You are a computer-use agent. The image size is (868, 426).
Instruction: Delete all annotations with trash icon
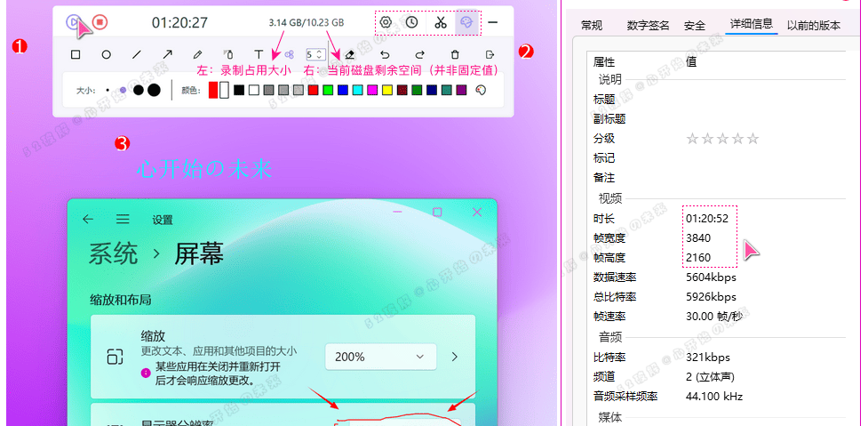coord(455,54)
